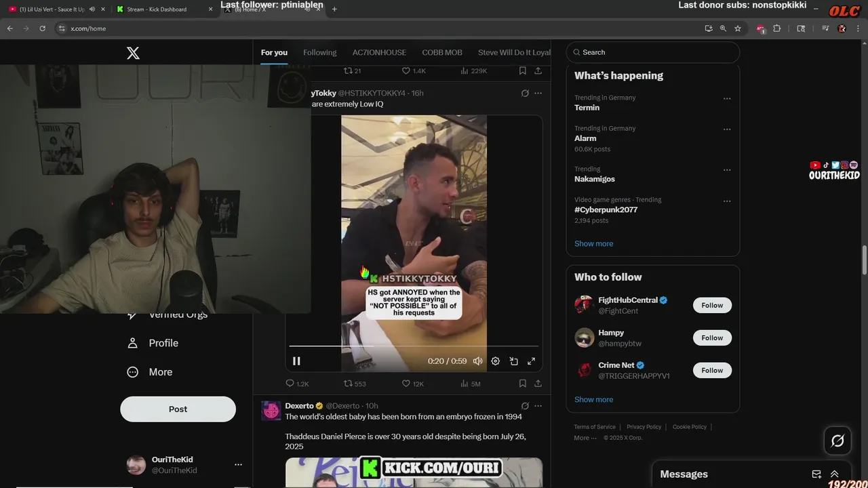Bookmark the HSTikkyTokky post
This screenshot has width=868, height=488.
point(522,384)
